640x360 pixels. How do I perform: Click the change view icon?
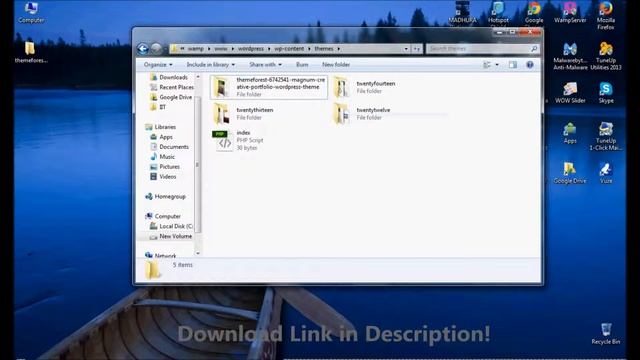coord(487,64)
